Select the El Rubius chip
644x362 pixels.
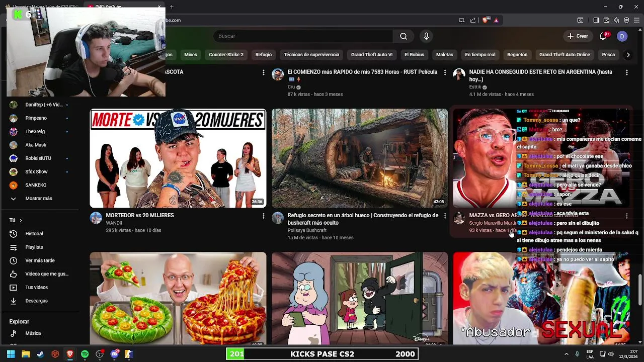pos(414,55)
